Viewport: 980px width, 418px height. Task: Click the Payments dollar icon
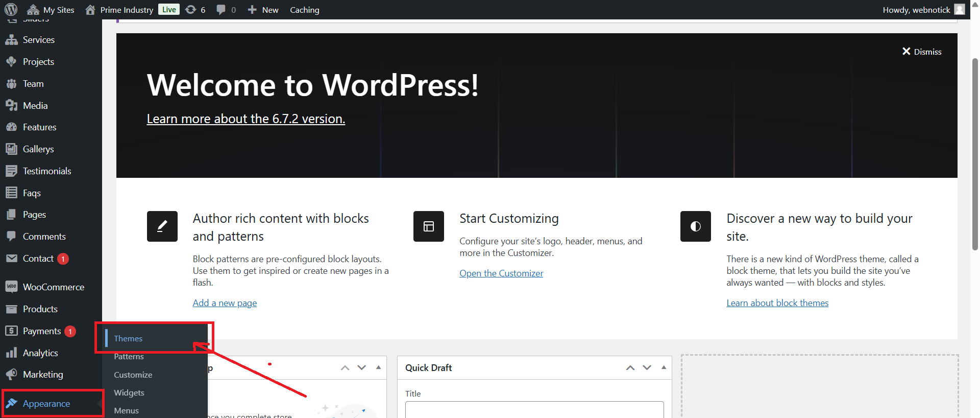11,331
